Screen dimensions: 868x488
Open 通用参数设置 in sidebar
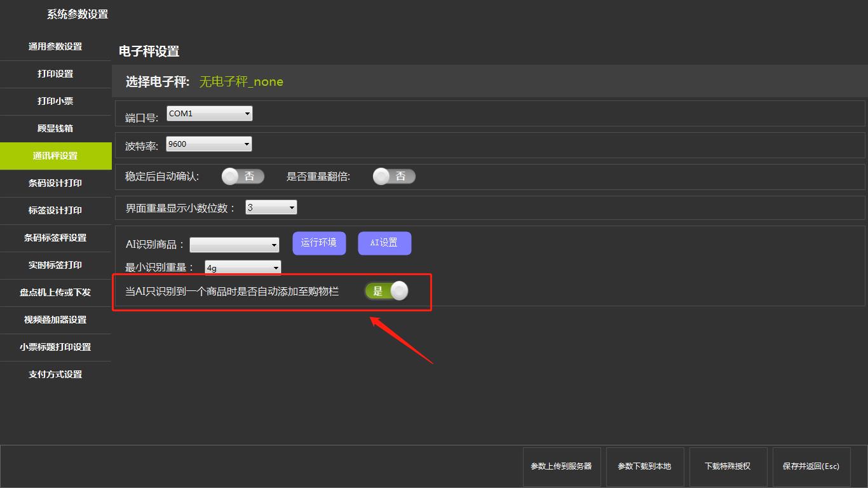pos(55,46)
